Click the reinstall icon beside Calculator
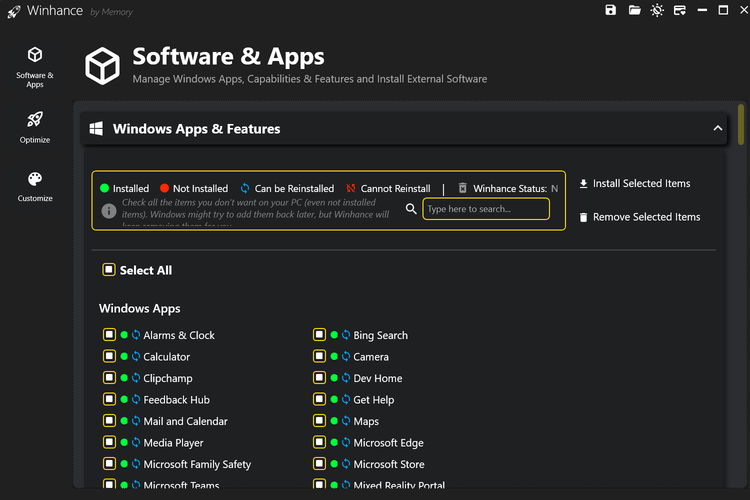The width and height of the screenshot is (750, 500). point(136,356)
